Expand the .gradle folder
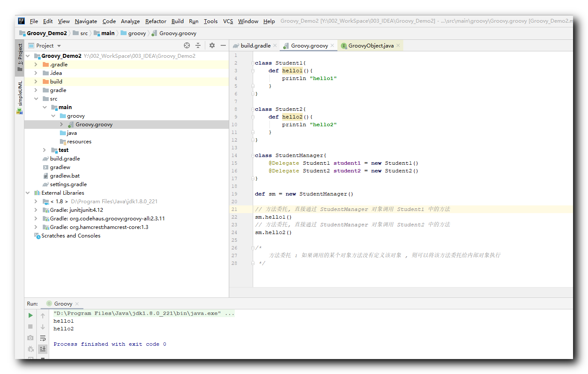Viewport: 588px width, 374px height. (x=36, y=65)
